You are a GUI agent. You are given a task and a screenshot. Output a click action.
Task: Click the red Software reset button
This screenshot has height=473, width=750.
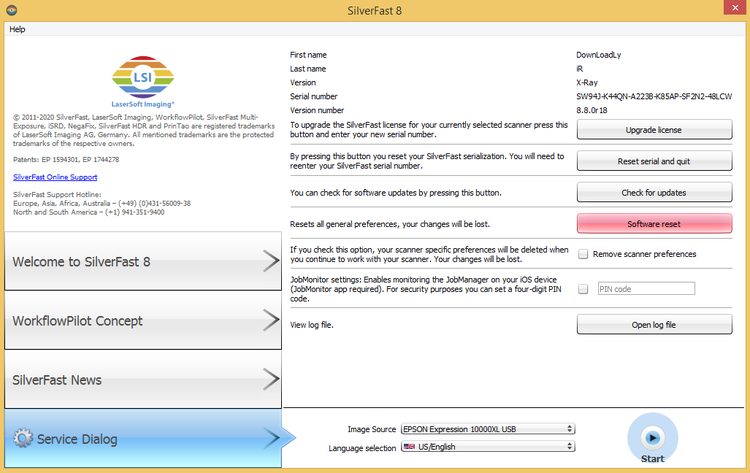click(x=653, y=224)
